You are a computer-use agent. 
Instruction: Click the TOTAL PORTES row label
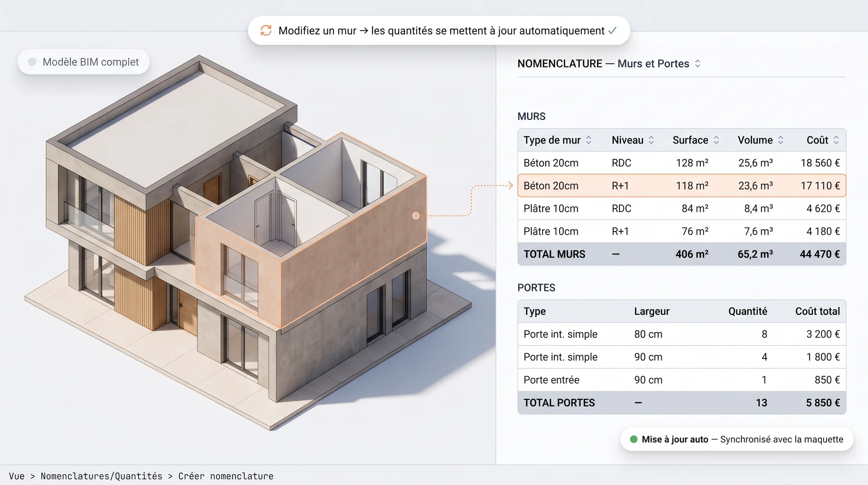point(559,403)
